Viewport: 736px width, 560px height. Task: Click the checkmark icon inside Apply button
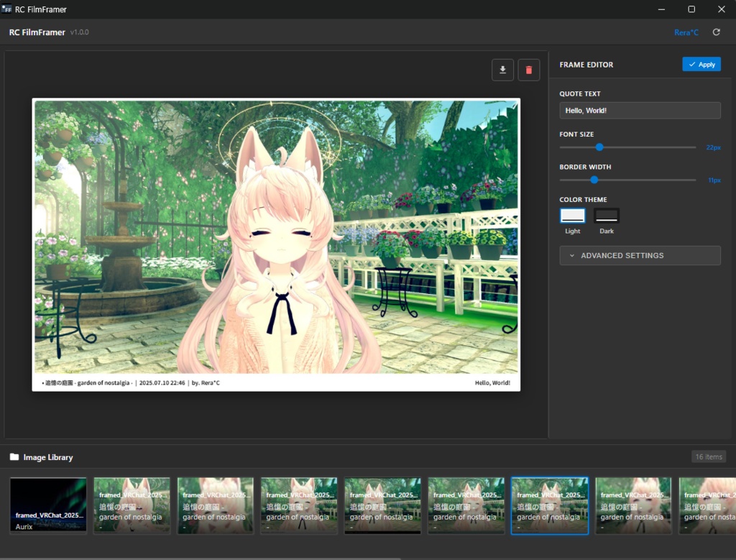(691, 64)
